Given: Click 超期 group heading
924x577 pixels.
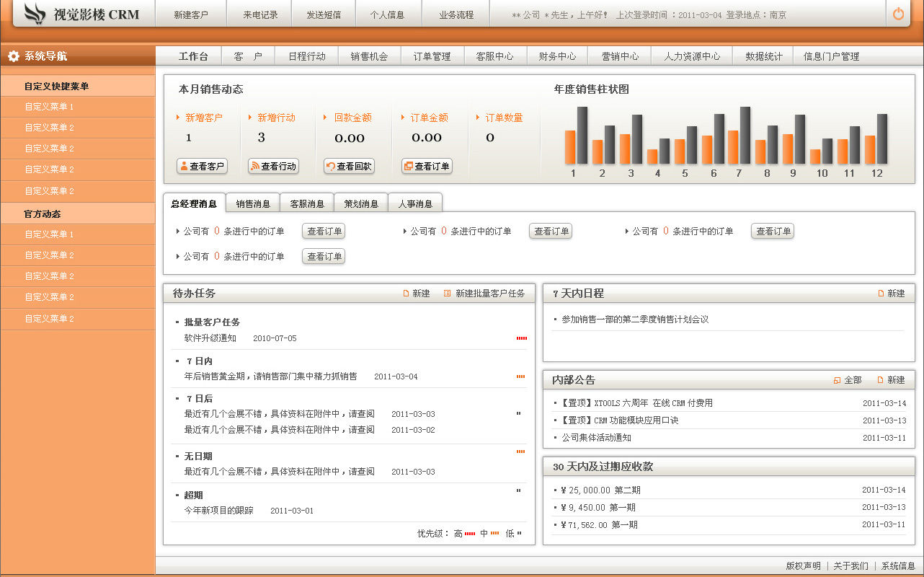Looking at the screenshot, I should click(x=193, y=495).
